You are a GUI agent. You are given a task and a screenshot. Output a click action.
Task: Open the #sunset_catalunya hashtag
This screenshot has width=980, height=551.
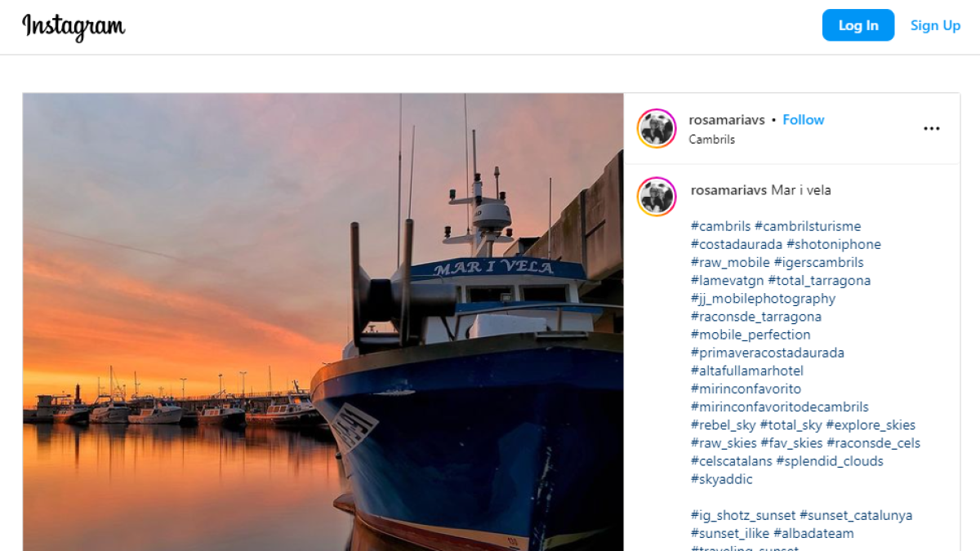click(856, 515)
